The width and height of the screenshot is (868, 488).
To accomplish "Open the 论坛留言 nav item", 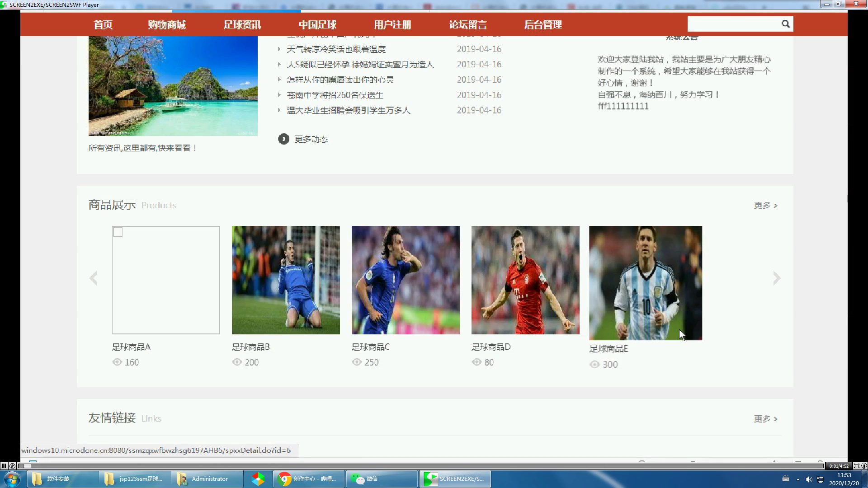I will click(468, 25).
